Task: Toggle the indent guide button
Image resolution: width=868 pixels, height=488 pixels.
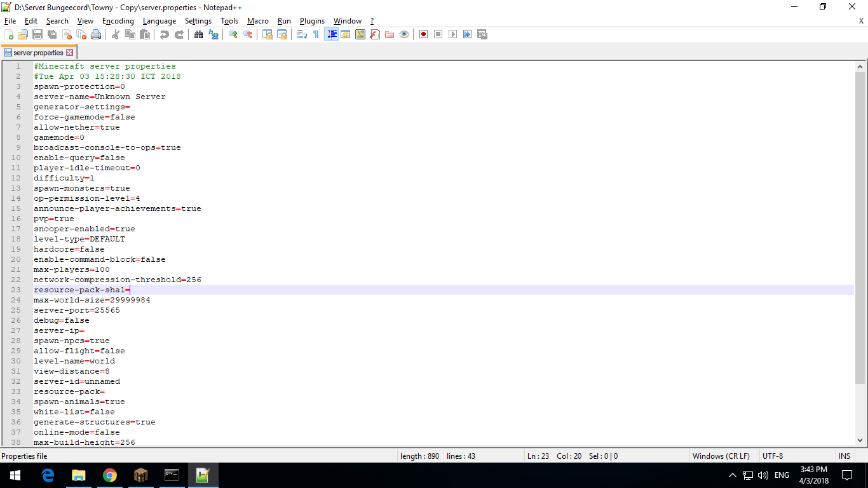Action: tap(331, 34)
